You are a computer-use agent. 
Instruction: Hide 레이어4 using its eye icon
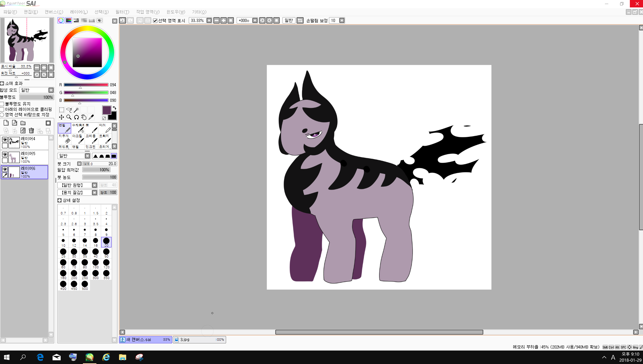click(5, 140)
